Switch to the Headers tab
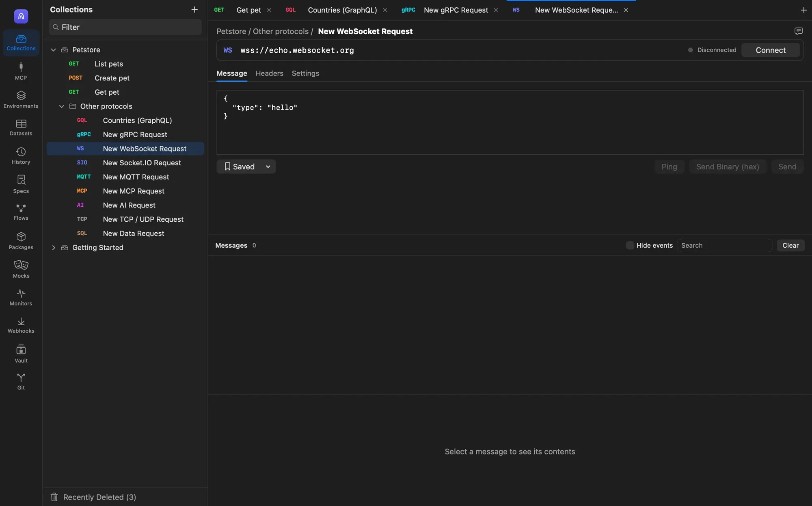This screenshot has height=506, width=812. (x=269, y=74)
